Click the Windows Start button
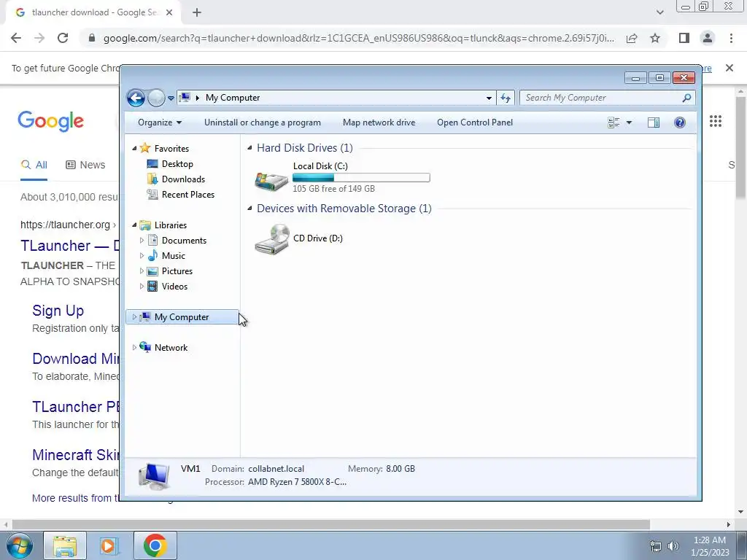 [x=19, y=545]
